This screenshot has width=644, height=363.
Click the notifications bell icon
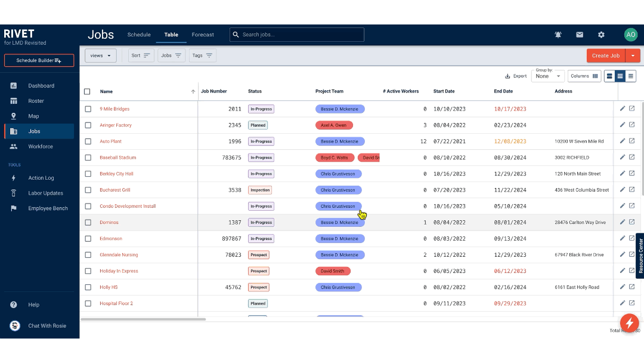coord(558,35)
